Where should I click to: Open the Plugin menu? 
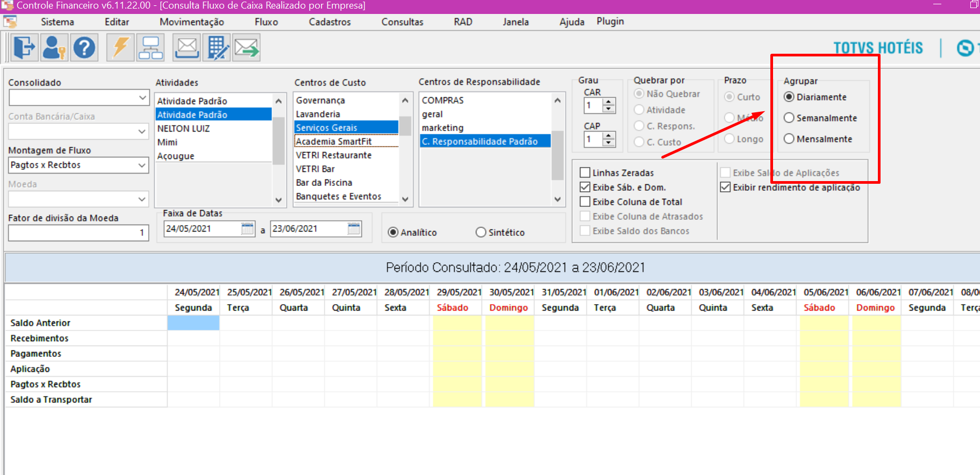(x=610, y=21)
